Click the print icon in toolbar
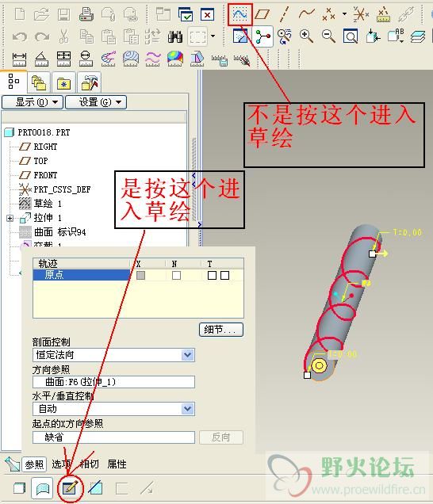This screenshot has height=504, width=433. point(86,14)
